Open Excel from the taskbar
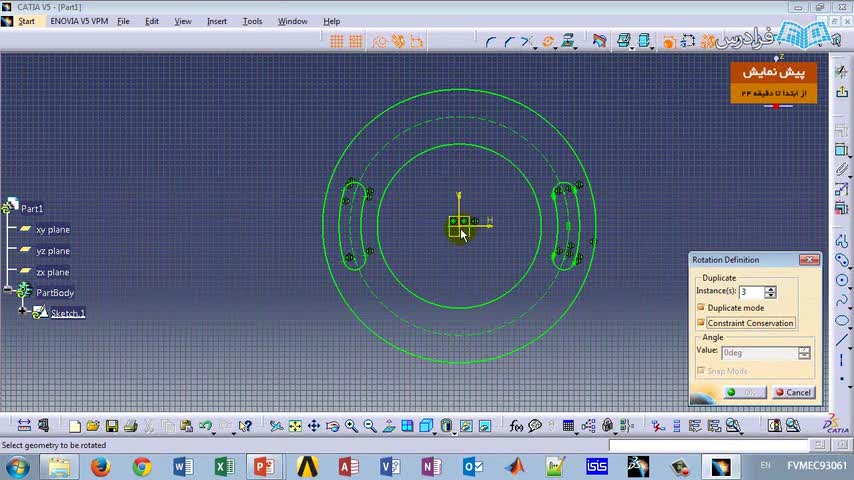854x480 pixels. [224, 467]
